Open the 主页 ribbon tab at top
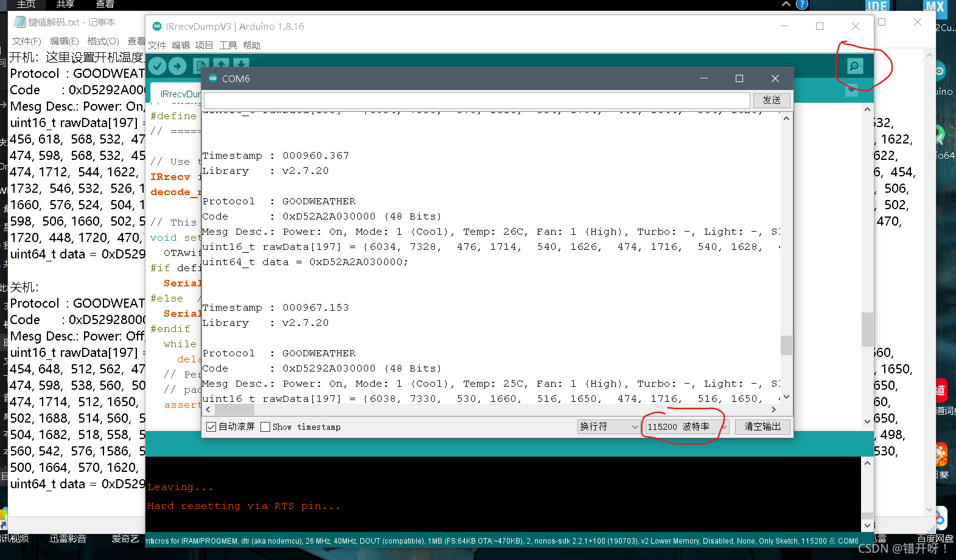Screen dimensions: 956x560 pos(26,4)
